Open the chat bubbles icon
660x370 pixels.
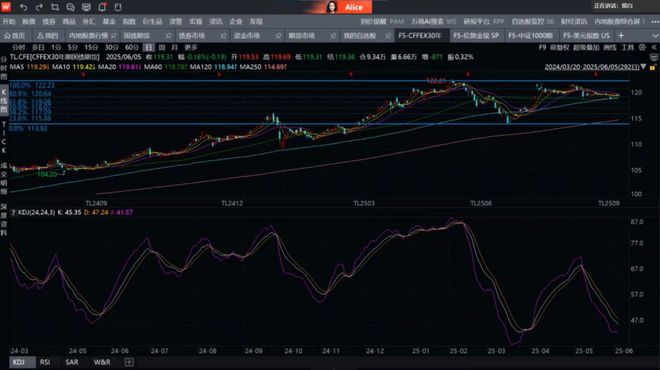point(70,7)
